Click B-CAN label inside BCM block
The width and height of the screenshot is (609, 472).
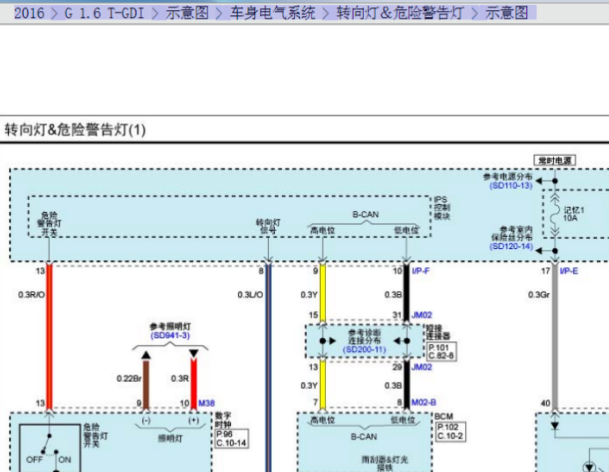[364, 437]
